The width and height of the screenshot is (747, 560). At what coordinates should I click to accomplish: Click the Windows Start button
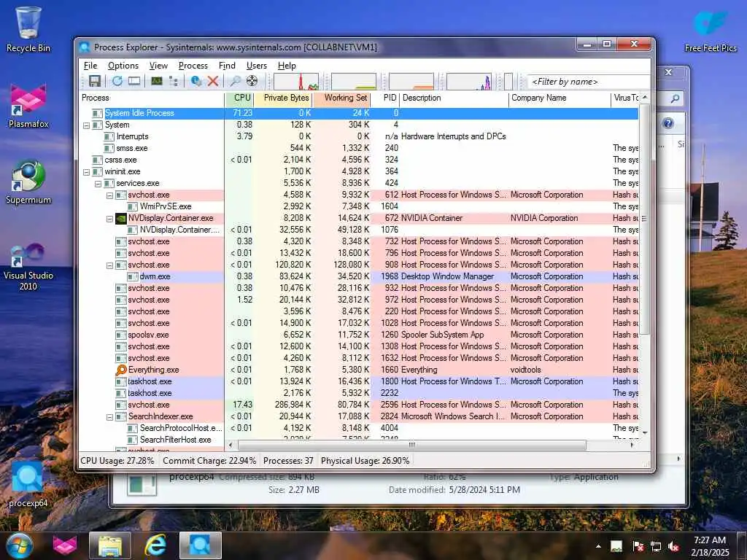pyautogui.click(x=20, y=545)
